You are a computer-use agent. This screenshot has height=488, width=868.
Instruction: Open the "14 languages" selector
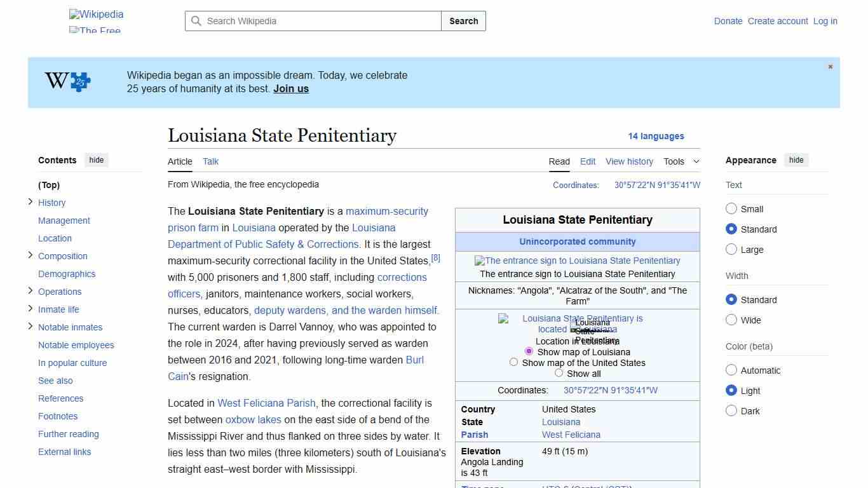coord(656,136)
